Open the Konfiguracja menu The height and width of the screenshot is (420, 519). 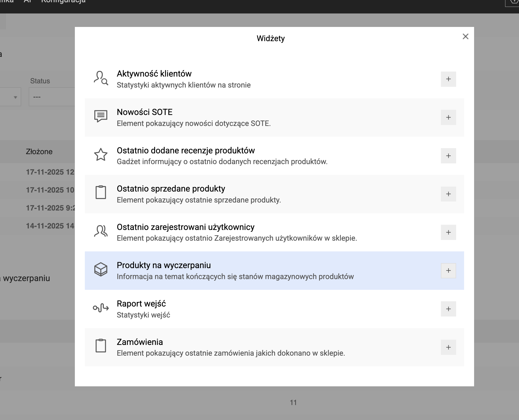[63, 1]
